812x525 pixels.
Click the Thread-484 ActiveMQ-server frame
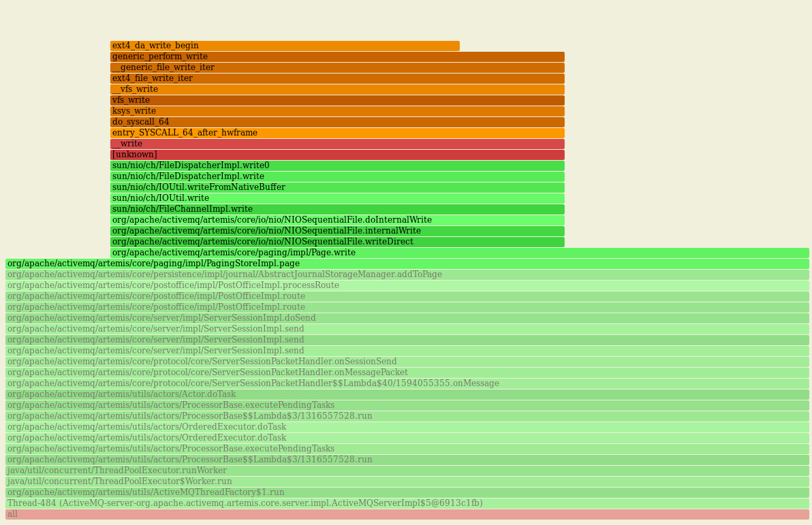click(x=407, y=503)
